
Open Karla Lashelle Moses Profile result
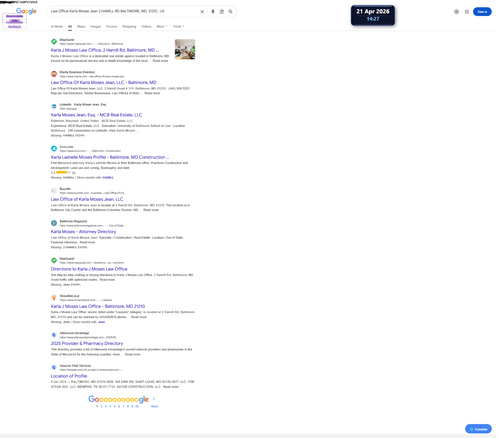110,157
